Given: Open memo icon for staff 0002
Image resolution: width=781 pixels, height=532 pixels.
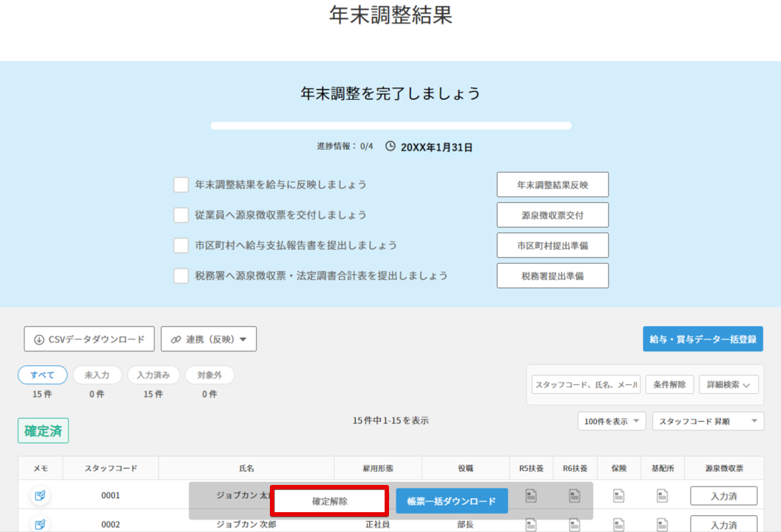Looking at the screenshot, I should pyautogui.click(x=40, y=525).
